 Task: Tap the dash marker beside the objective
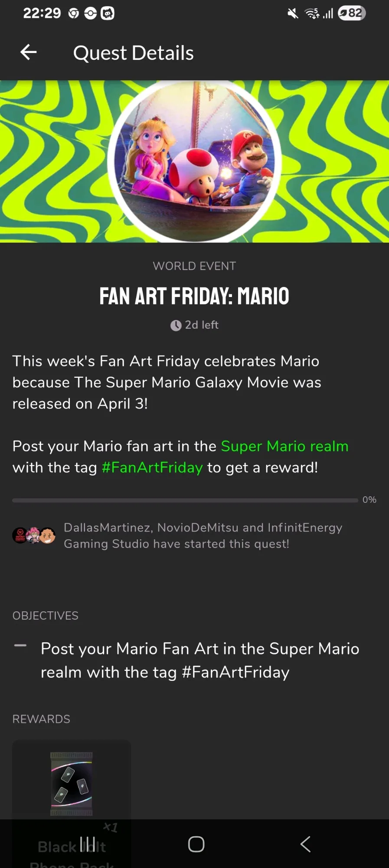[20, 646]
